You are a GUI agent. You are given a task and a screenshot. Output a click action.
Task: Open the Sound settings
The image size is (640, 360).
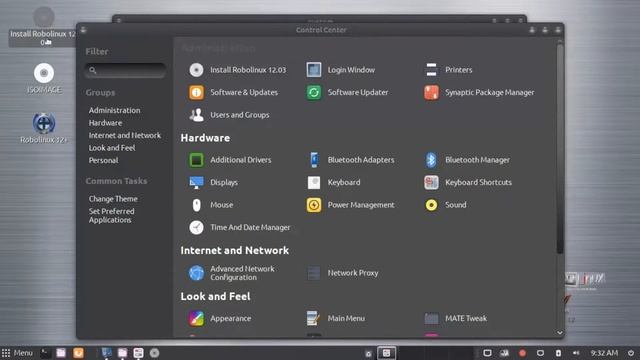coord(445,205)
